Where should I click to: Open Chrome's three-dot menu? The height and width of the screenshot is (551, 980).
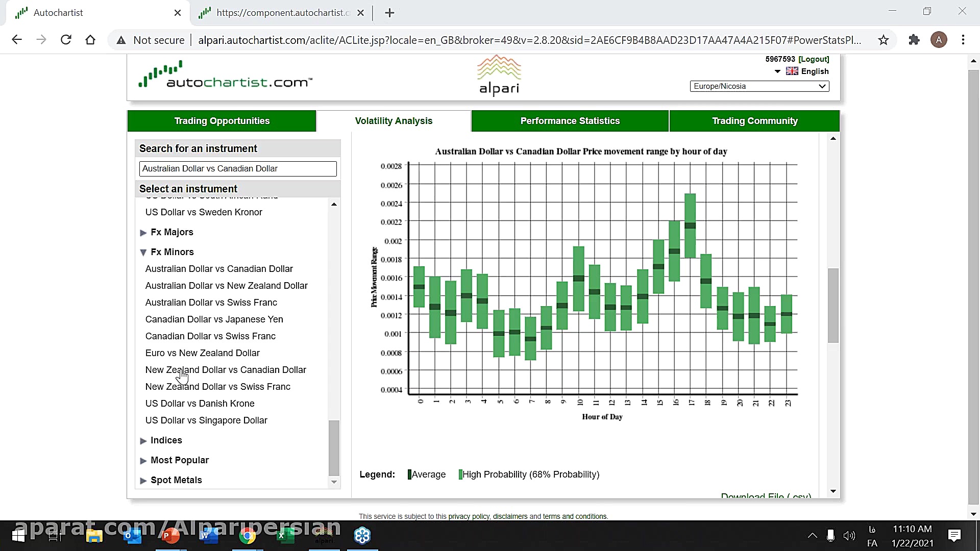pyautogui.click(x=963, y=40)
